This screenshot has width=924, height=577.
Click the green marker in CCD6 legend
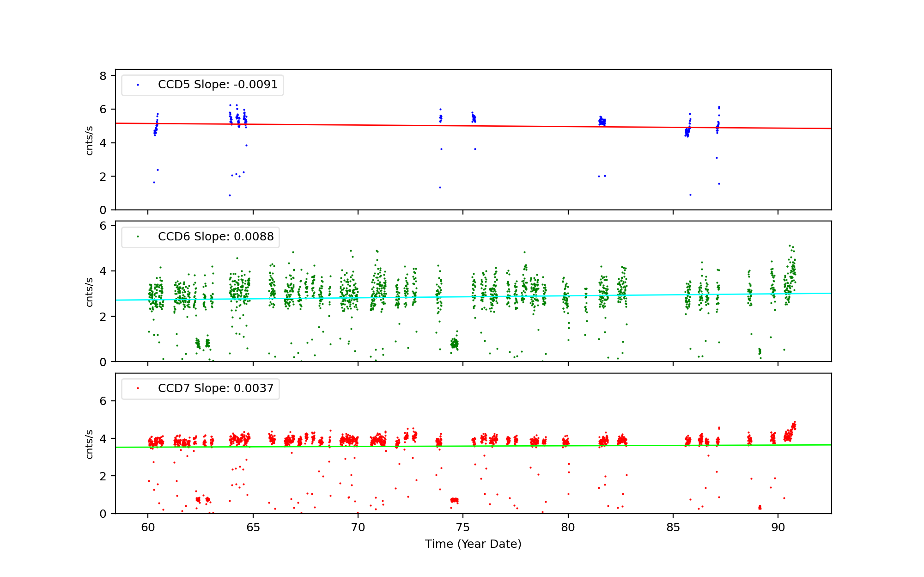click(138, 237)
